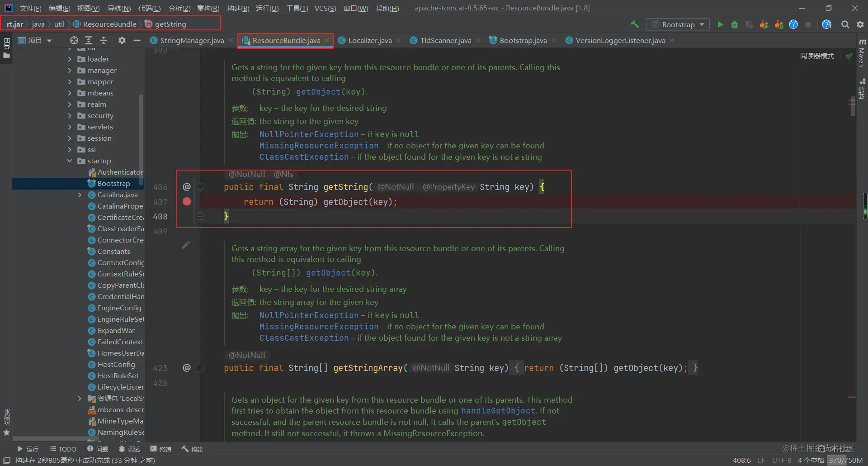
Task: Collapse all in project tree
Action: (x=104, y=40)
